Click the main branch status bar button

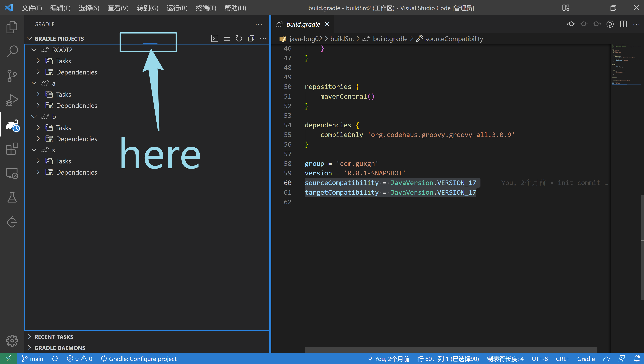point(33,359)
